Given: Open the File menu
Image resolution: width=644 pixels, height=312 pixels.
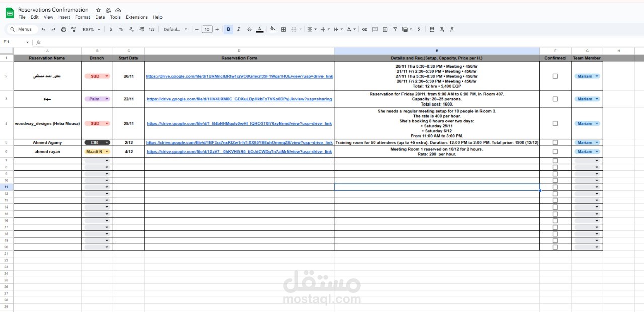Looking at the screenshot, I should 22,17.
